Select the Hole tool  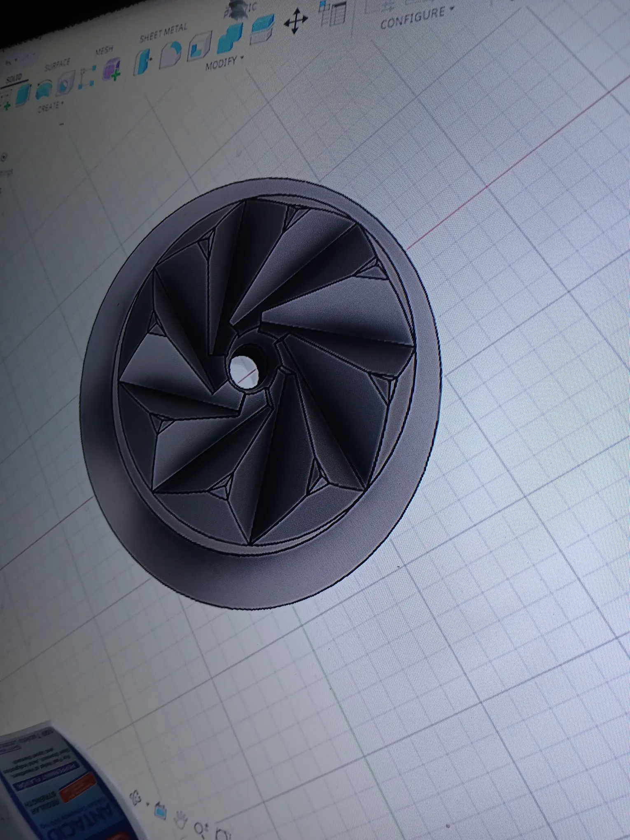click(x=65, y=83)
